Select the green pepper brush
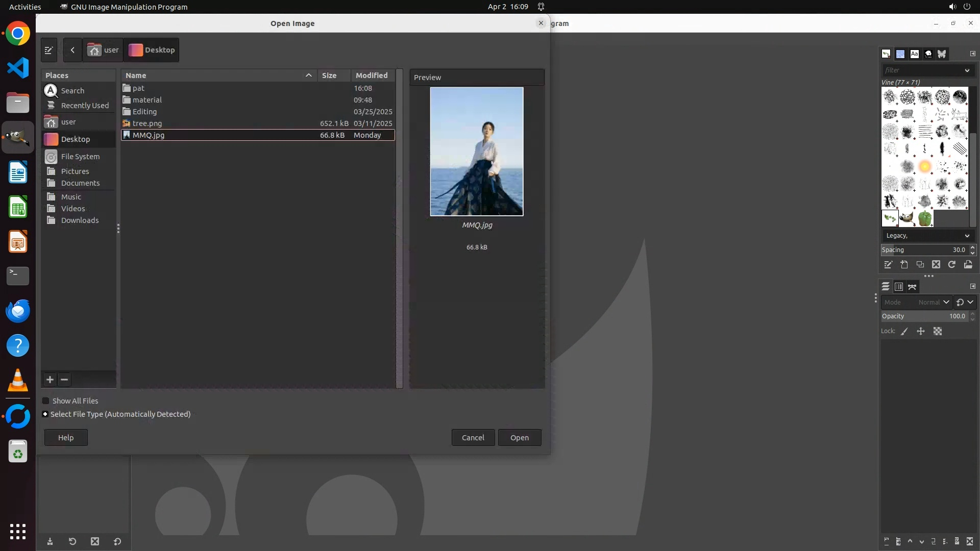980x551 pixels. pyautogui.click(x=924, y=219)
